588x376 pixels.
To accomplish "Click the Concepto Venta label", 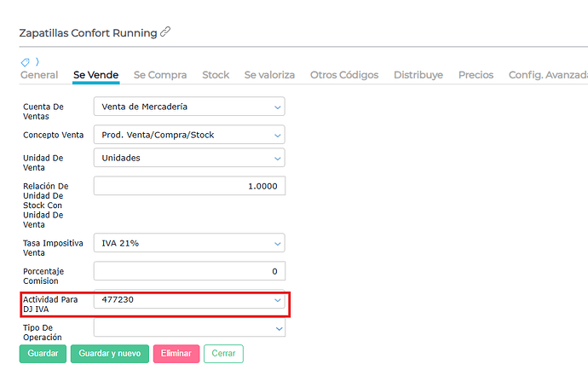I will tap(53, 135).
